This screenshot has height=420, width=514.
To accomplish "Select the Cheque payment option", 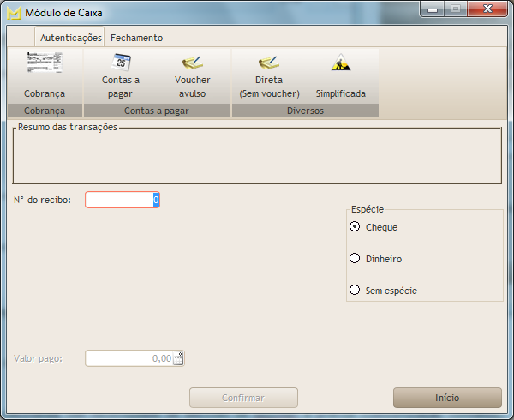I will (x=355, y=227).
